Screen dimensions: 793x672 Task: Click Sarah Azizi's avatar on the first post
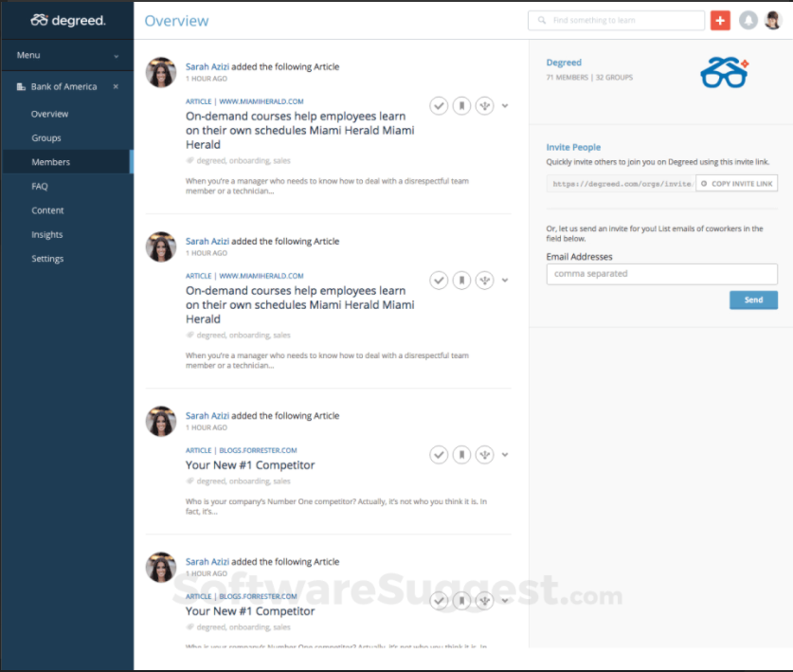coord(161,72)
